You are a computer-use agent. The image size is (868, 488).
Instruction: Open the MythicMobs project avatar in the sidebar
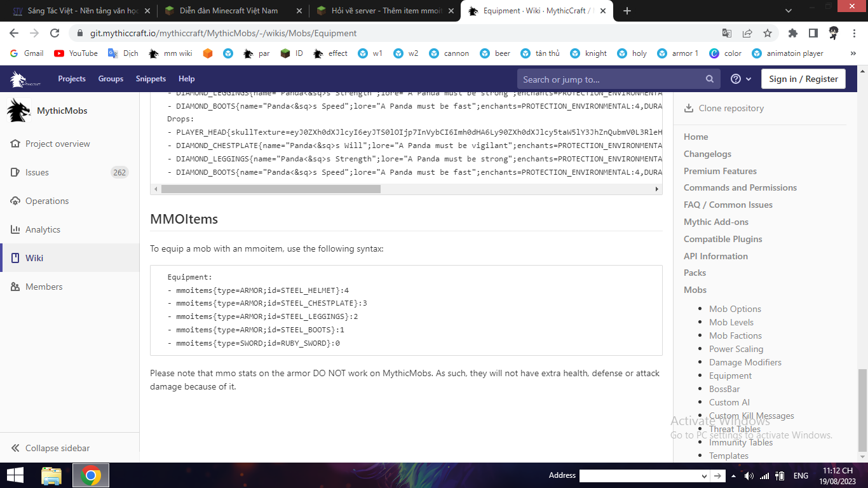click(19, 111)
